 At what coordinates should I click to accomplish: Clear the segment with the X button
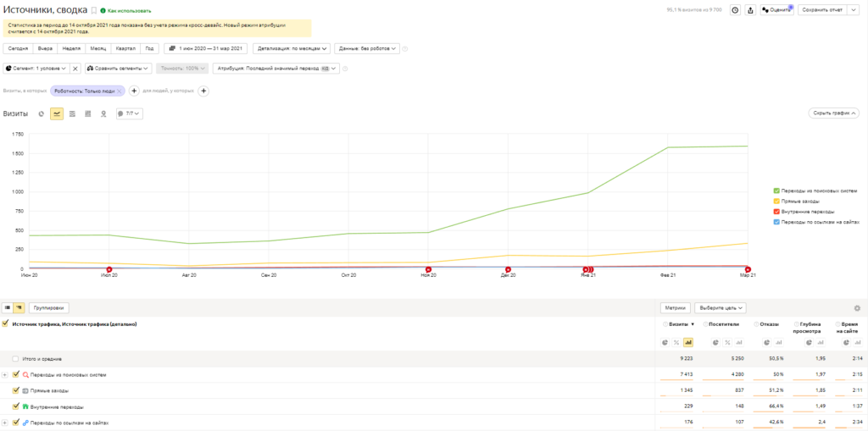tap(75, 69)
